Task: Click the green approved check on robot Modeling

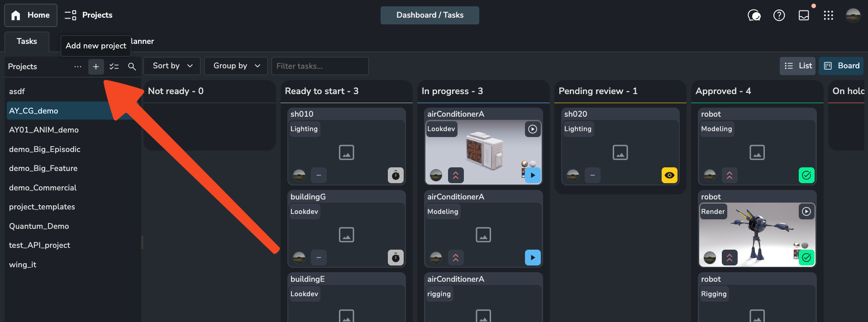Action: (806, 175)
